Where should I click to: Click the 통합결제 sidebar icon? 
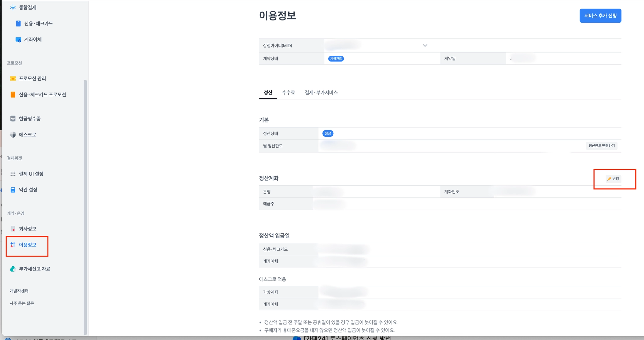click(x=13, y=7)
